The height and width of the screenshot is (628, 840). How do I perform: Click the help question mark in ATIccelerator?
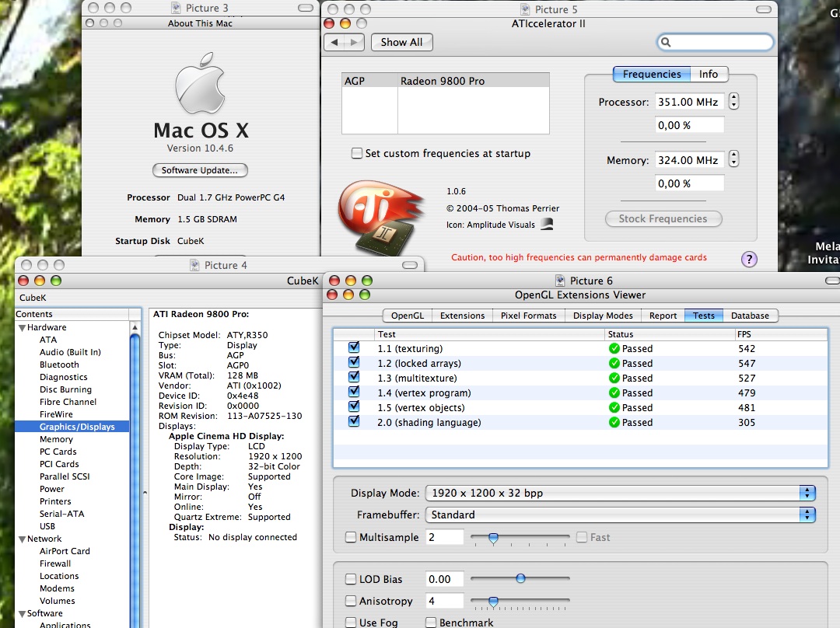pyautogui.click(x=749, y=260)
